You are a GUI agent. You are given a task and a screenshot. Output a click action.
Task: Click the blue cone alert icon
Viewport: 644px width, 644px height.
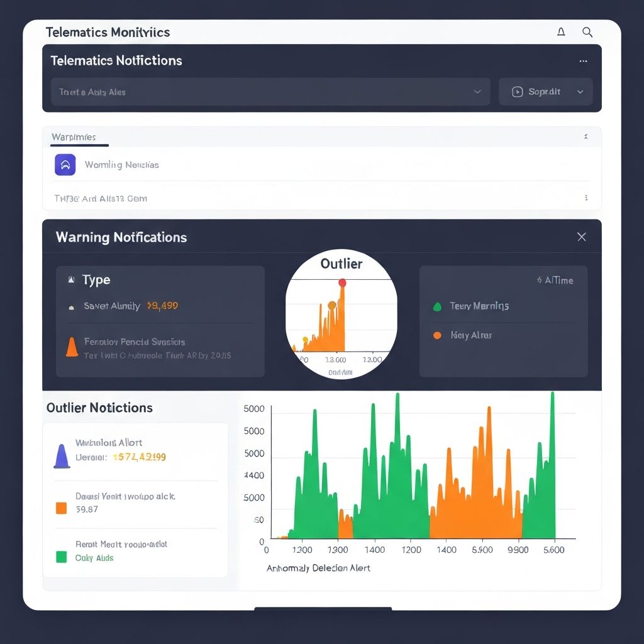[62, 456]
